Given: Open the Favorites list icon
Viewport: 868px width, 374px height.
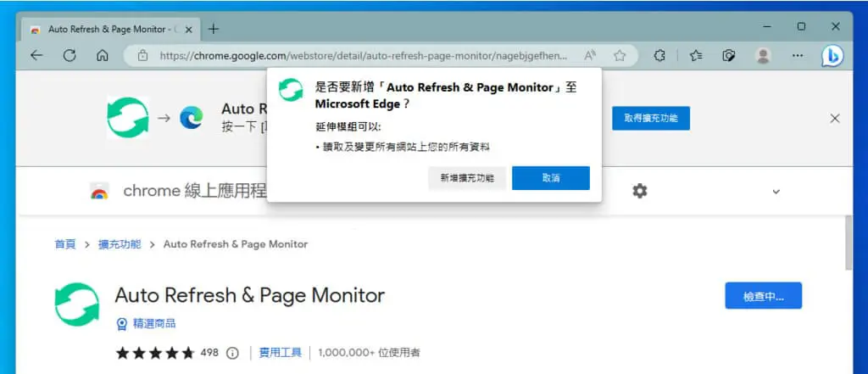Looking at the screenshot, I should pyautogui.click(x=697, y=55).
